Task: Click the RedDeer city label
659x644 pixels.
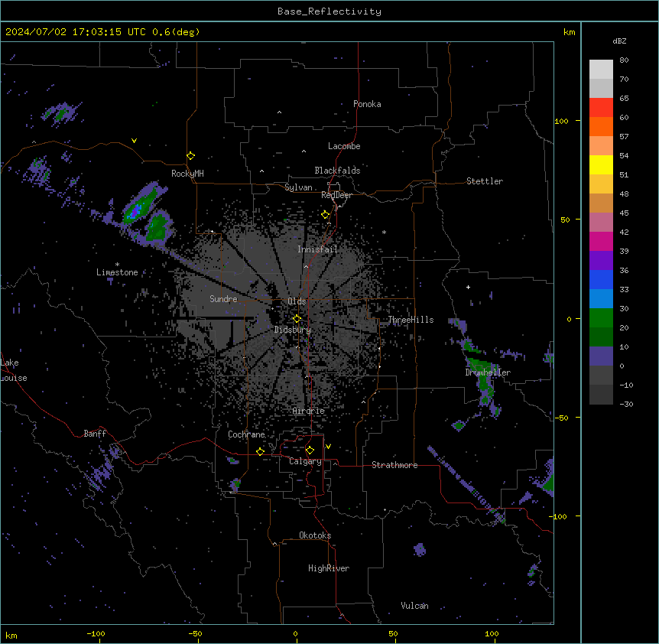Action: [337, 195]
